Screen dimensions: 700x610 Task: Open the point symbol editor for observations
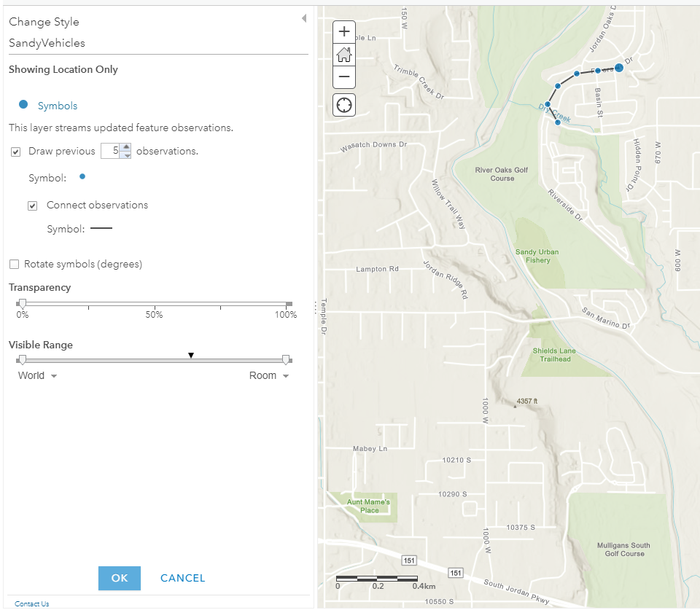click(x=82, y=176)
